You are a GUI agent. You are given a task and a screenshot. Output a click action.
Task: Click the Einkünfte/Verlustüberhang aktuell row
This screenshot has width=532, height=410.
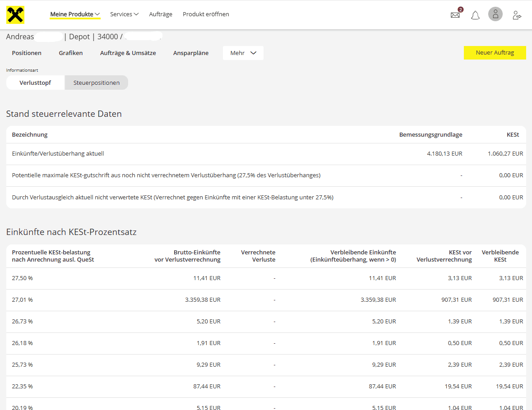pos(266,154)
